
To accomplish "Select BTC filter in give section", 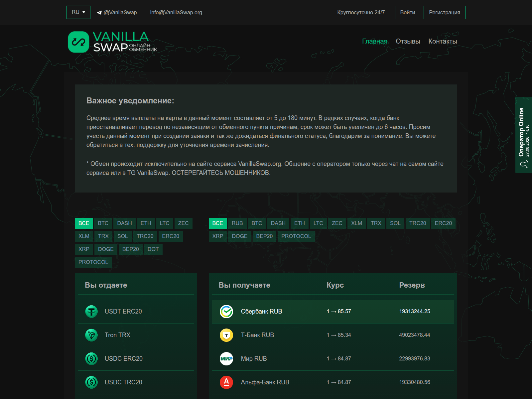I will click(103, 223).
